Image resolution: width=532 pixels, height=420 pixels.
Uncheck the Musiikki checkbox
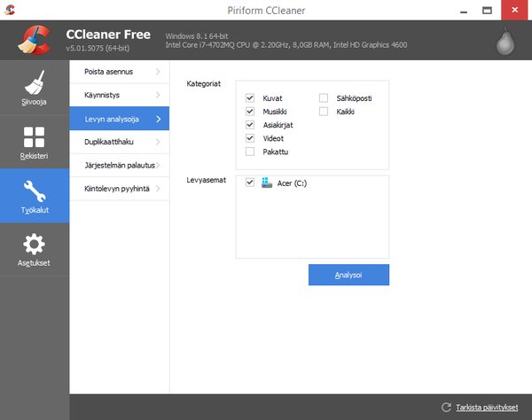tap(250, 111)
